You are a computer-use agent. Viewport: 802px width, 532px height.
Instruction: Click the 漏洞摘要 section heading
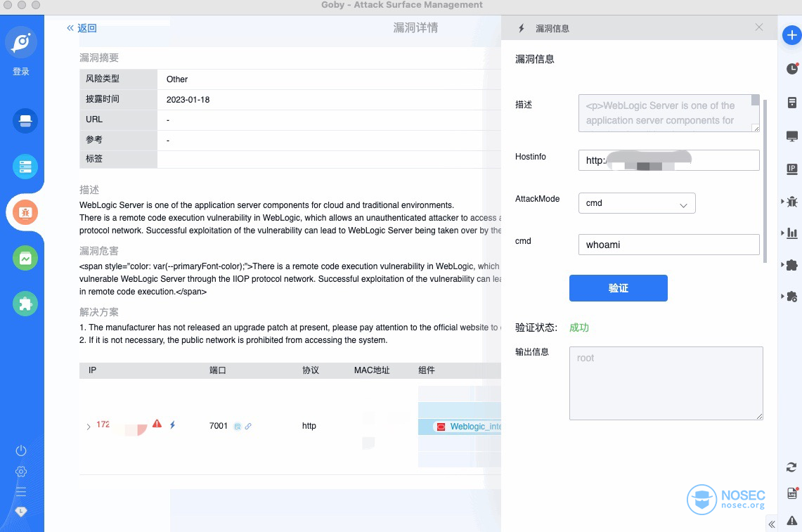point(98,58)
